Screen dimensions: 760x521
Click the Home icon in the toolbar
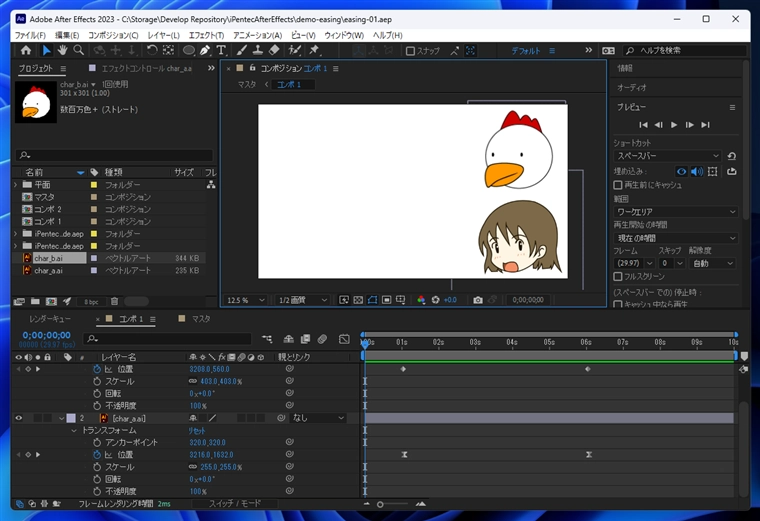click(x=26, y=50)
